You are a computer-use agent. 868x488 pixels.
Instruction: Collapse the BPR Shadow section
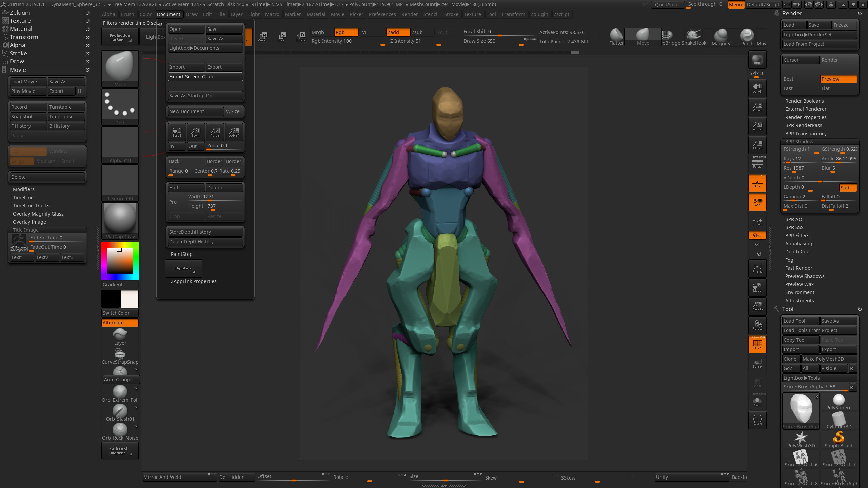coord(799,142)
